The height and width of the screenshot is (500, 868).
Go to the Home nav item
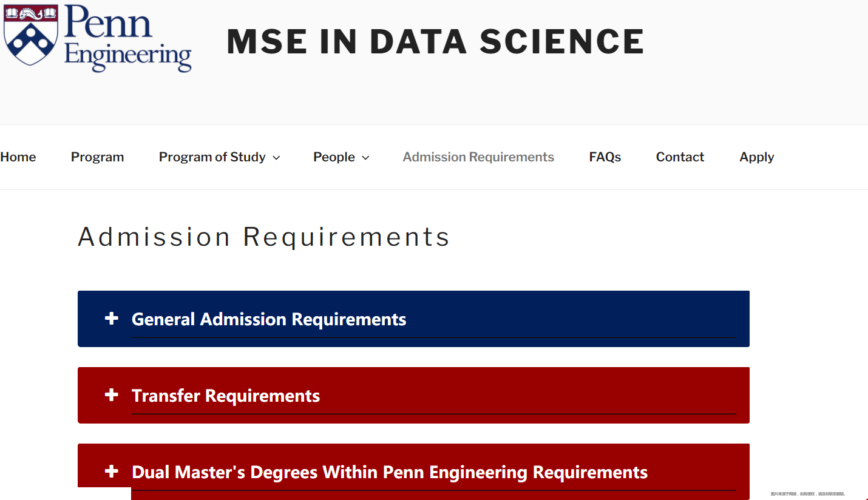(18, 157)
